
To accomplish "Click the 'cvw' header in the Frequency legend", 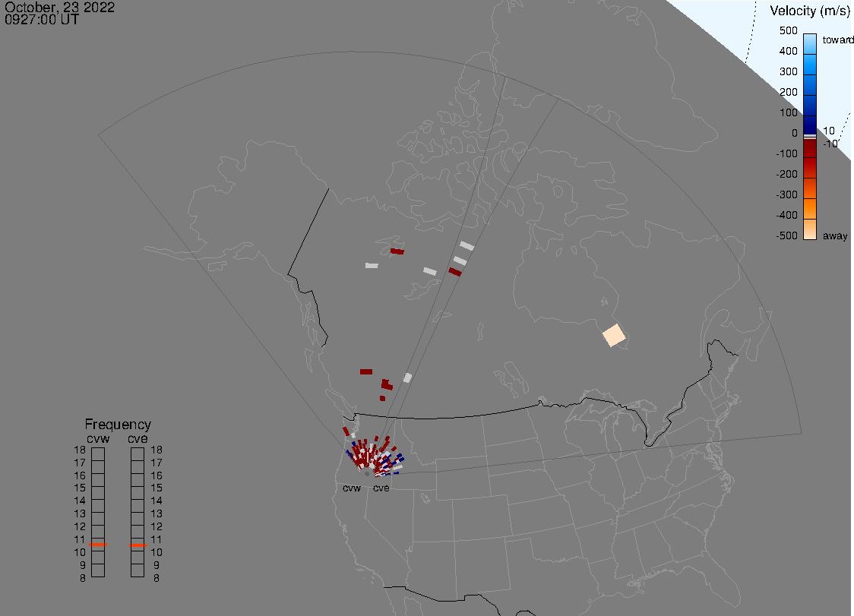I will pyautogui.click(x=98, y=438).
